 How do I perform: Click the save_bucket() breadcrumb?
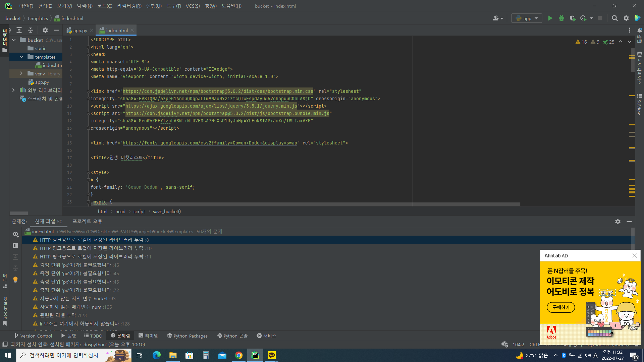[167, 212]
